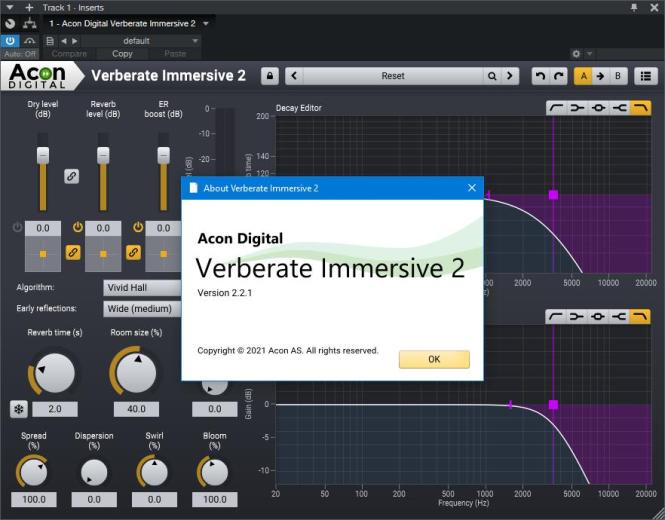Select lower EQ high-shelf filter shape
This screenshot has width=665, height=520.
coord(619,316)
